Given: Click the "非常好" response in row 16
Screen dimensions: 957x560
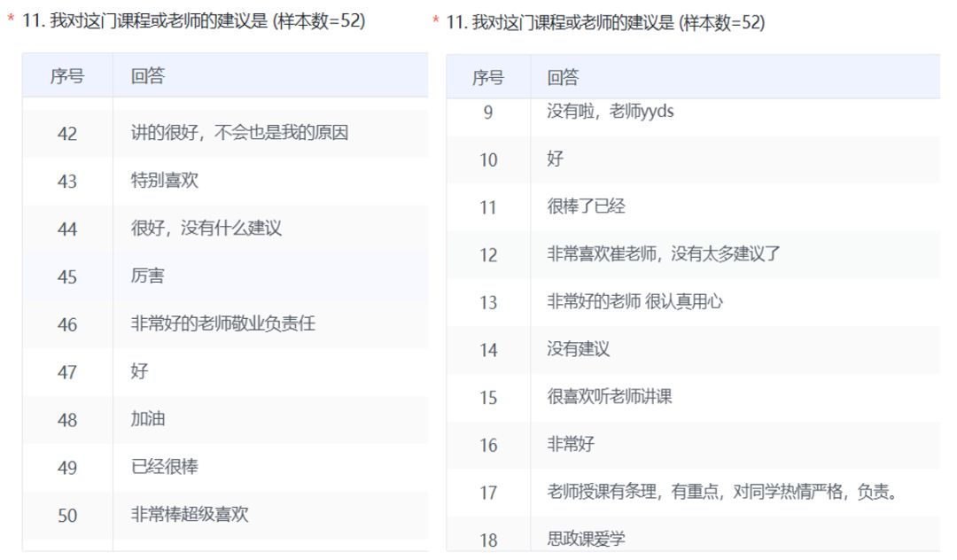Looking at the screenshot, I should (x=571, y=445).
